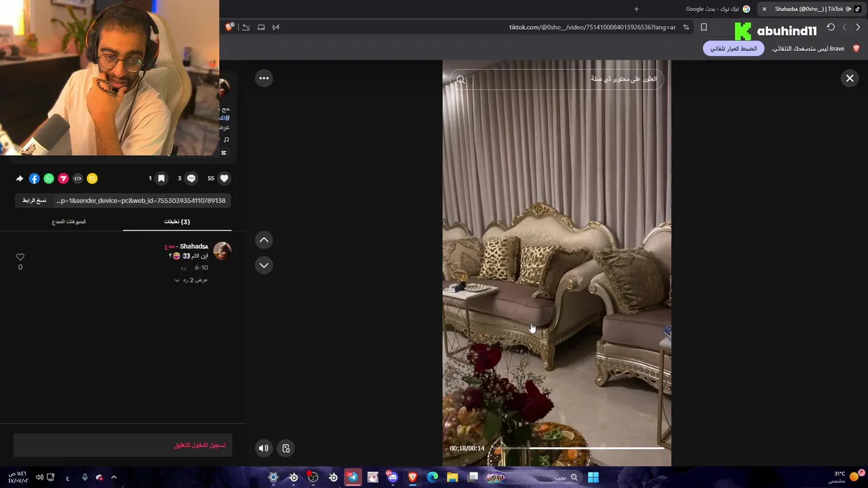The height and width of the screenshot is (488, 868).
Task: Open site settings icon in the address bar
Action: (x=686, y=27)
